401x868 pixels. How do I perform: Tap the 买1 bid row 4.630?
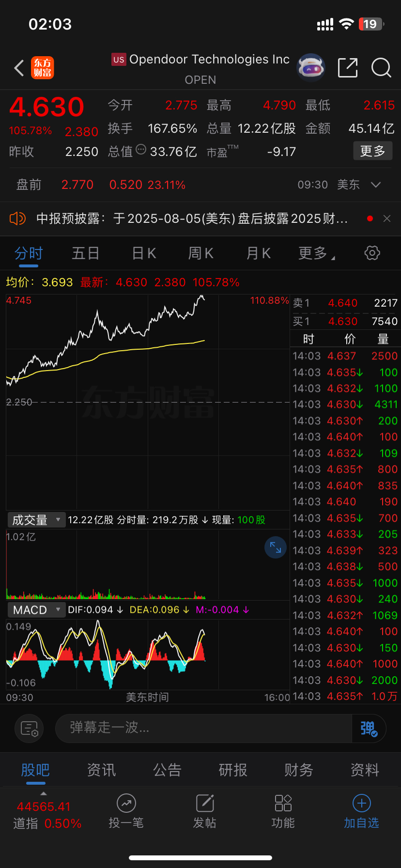point(345,321)
